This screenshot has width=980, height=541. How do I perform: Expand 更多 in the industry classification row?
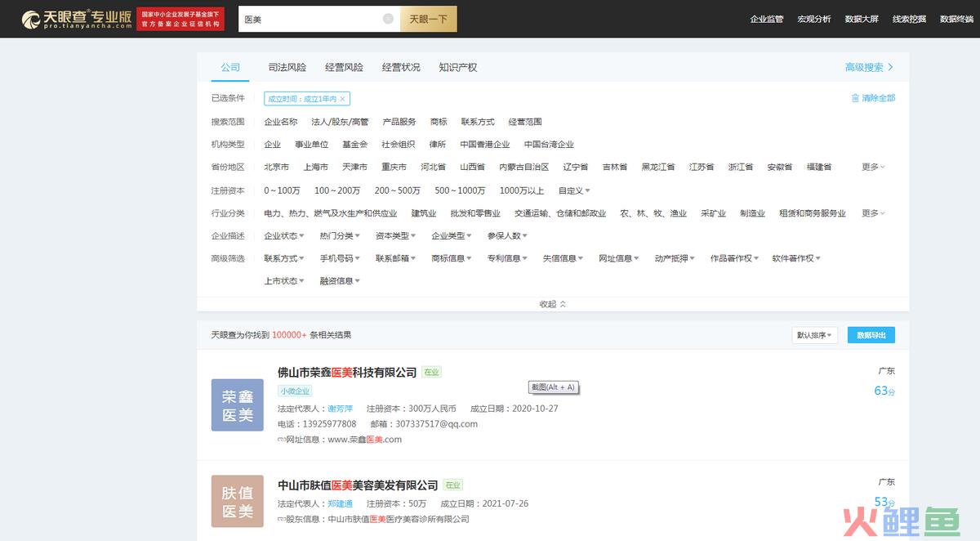[873, 213]
